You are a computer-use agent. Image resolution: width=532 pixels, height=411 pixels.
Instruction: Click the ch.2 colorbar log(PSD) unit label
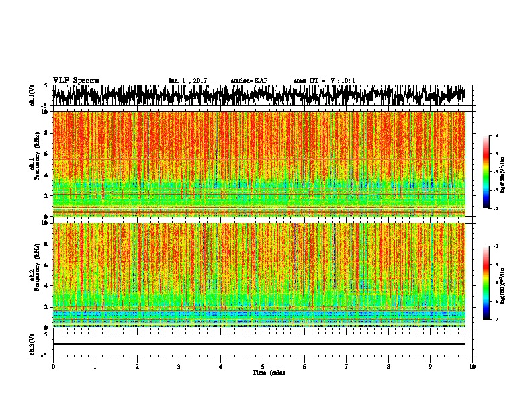pyautogui.click(x=503, y=285)
